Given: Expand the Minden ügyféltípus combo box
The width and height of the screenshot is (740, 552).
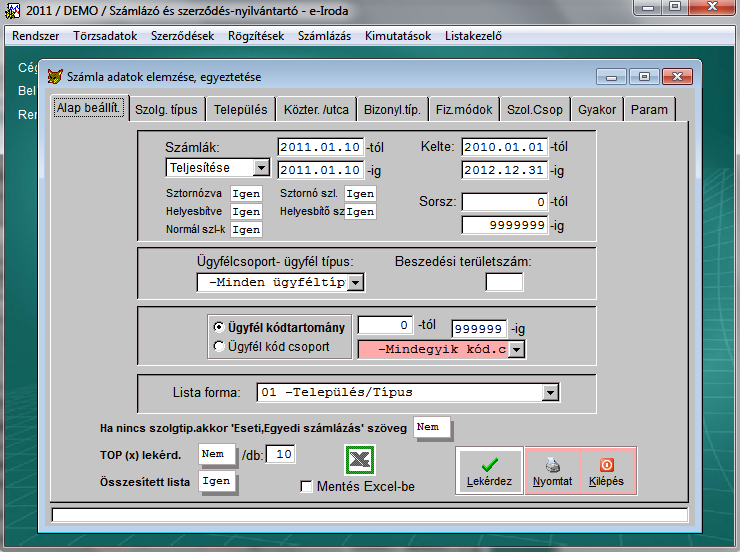Looking at the screenshot, I should click(354, 283).
